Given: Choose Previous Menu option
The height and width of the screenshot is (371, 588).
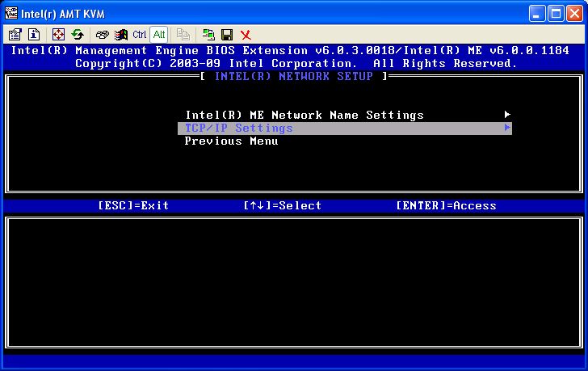Looking at the screenshot, I should pos(231,141).
